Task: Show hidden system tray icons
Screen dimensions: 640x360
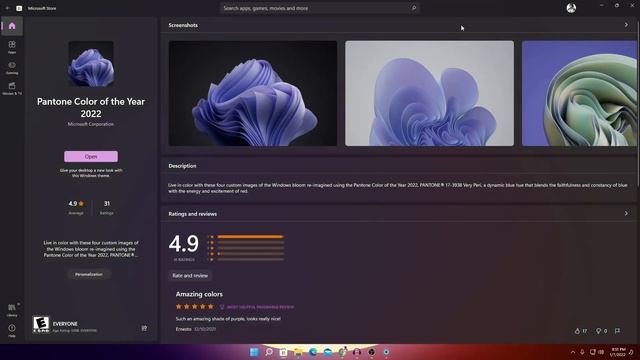Action: 573,352
